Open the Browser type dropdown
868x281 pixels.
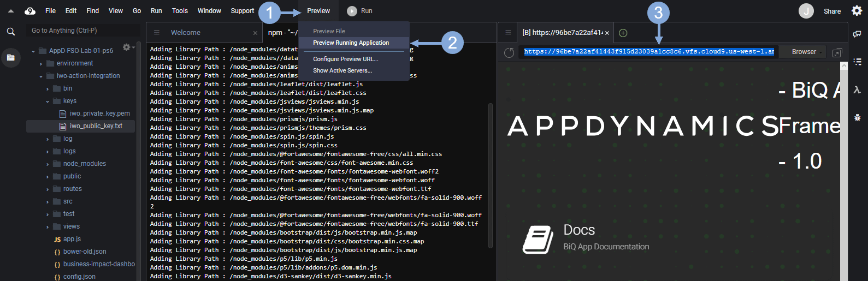pos(806,52)
